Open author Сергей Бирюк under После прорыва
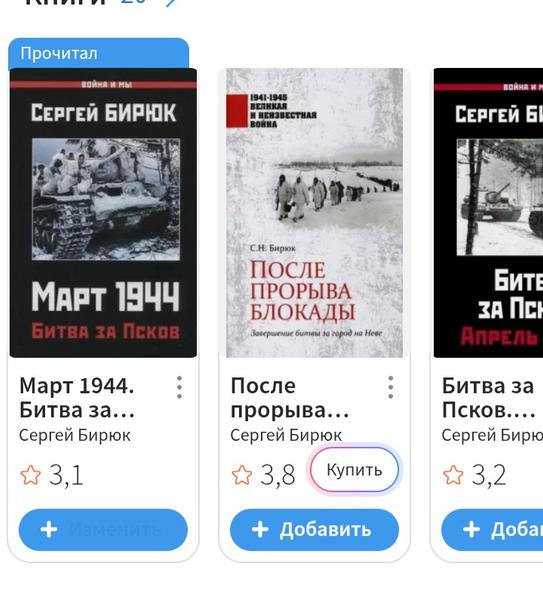 click(286, 435)
